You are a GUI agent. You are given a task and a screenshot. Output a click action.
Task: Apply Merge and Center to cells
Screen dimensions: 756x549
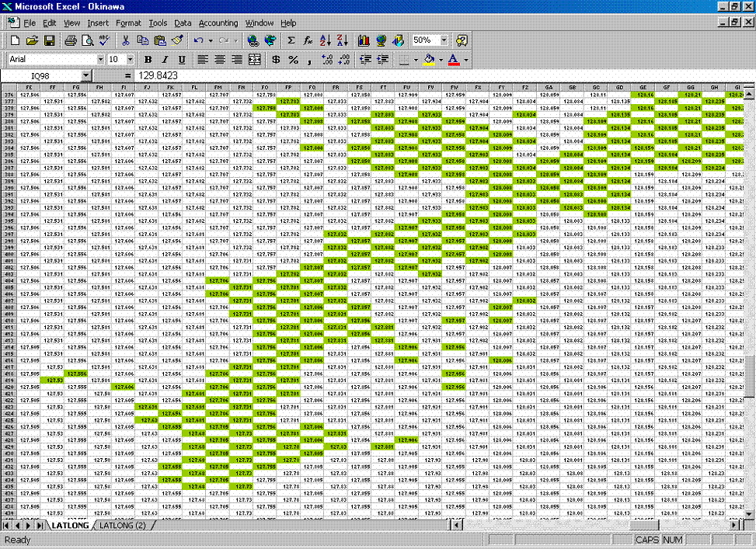coord(255,59)
